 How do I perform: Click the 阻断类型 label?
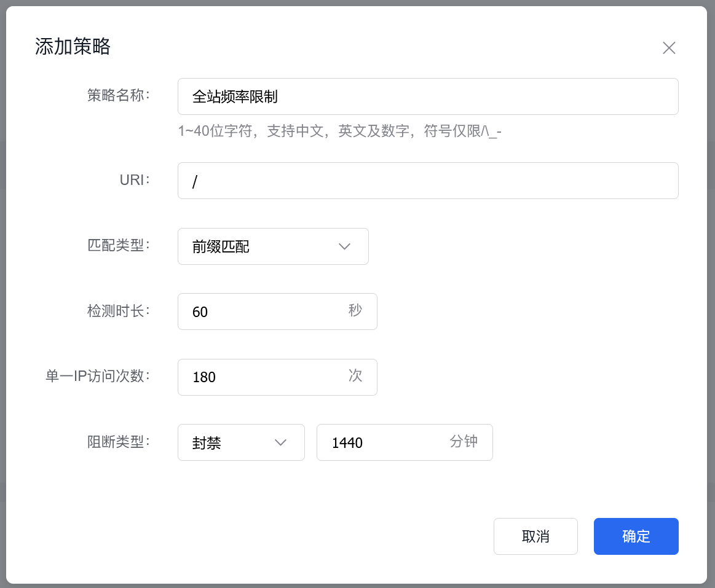pos(119,442)
